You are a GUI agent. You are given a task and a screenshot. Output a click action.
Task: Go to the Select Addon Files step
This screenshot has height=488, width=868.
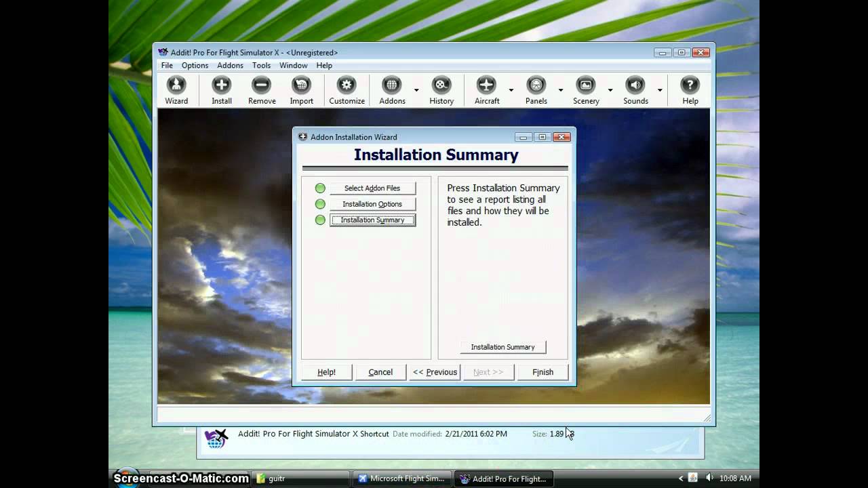[x=372, y=188]
